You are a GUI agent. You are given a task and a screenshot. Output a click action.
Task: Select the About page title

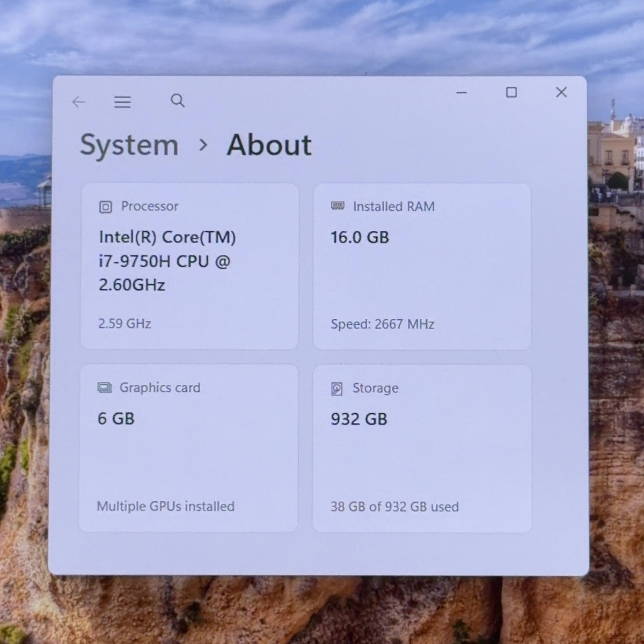click(269, 145)
